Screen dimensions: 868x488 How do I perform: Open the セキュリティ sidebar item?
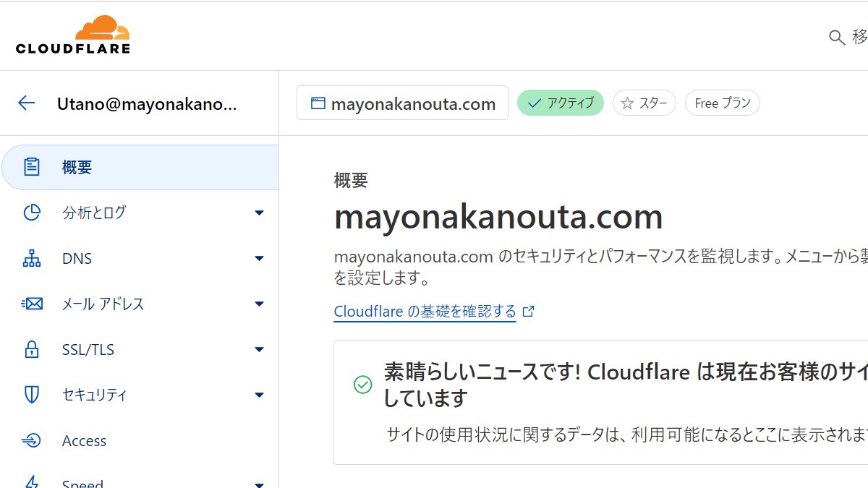(x=140, y=395)
